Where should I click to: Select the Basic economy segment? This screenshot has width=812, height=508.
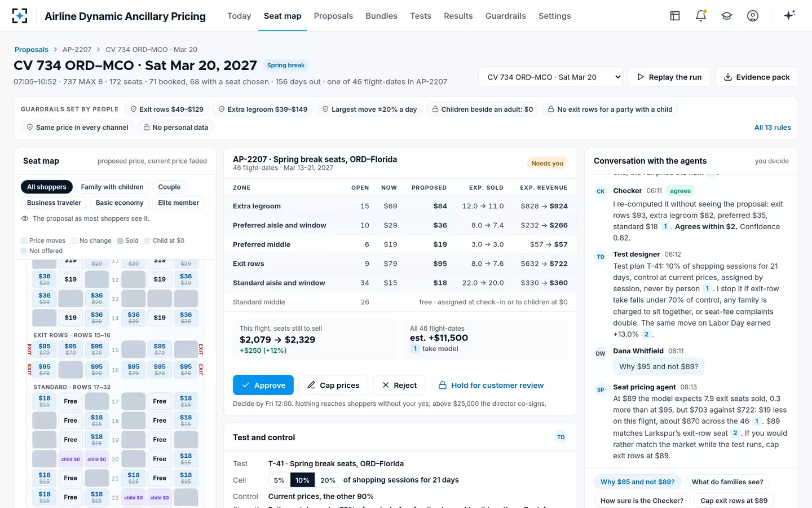coord(120,203)
